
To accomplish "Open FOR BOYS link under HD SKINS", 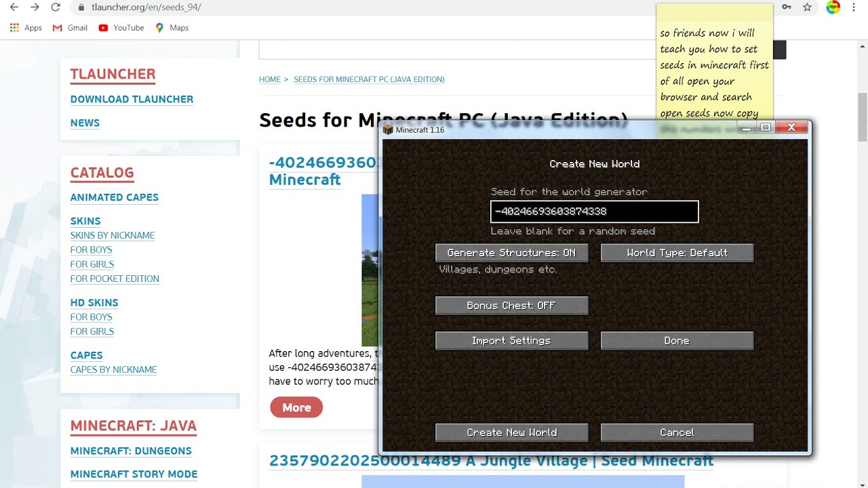I will point(91,317).
